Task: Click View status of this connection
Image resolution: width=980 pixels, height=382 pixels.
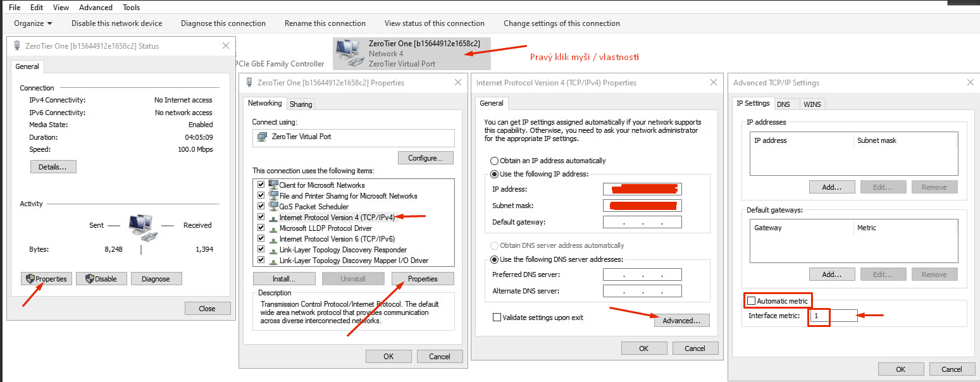Action: 435,23
